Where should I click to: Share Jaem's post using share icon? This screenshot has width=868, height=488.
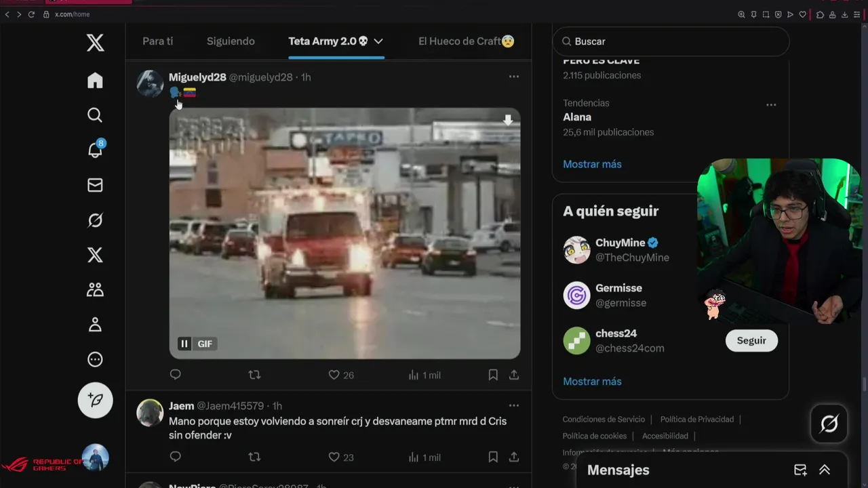pos(514,457)
